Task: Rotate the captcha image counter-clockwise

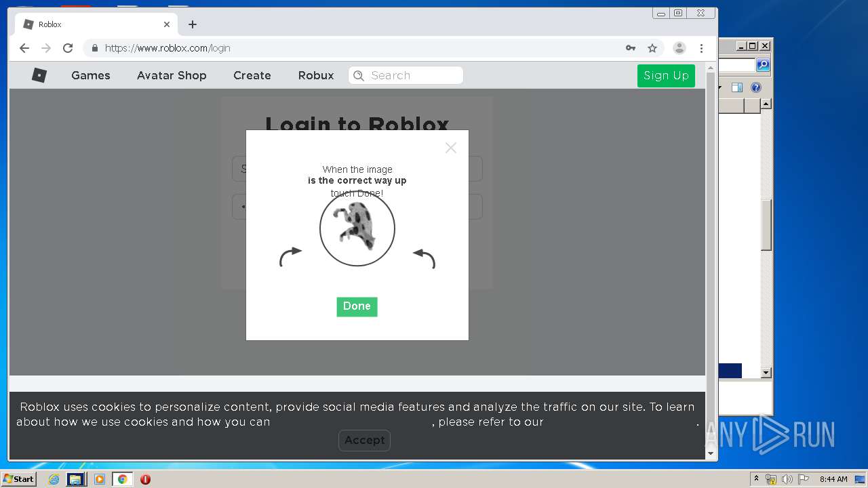Action: point(424,259)
